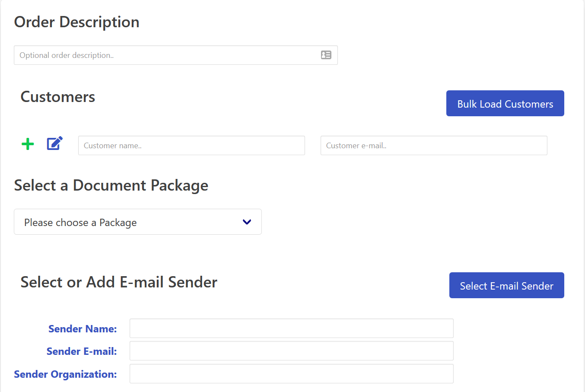Focus the Sender Name text box

(291, 328)
